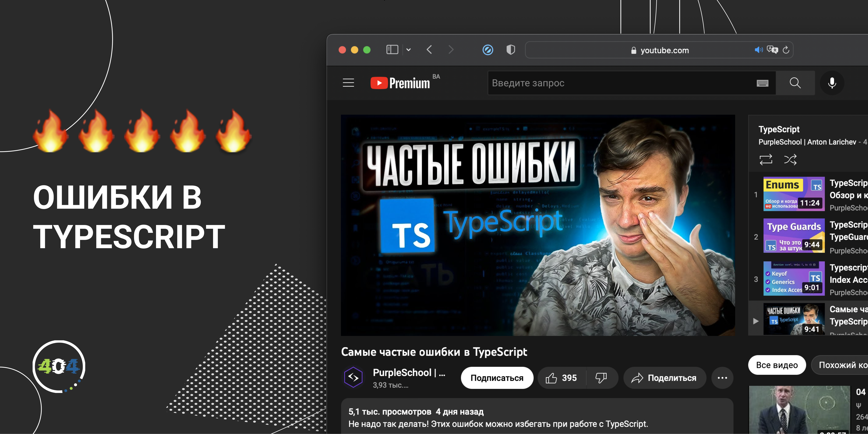Screen dimensions: 868x434
Task: Toggle playlist shuffle
Action: [790, 159]
